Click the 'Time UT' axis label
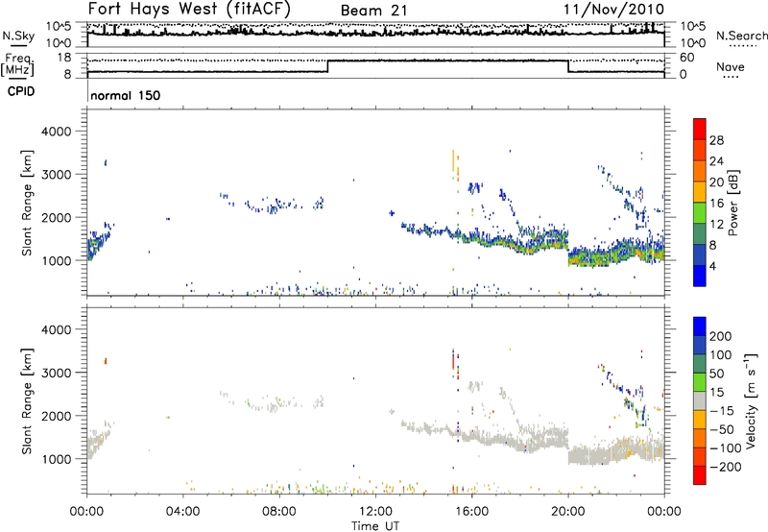The image size is (768, 532). coord(375,526)
